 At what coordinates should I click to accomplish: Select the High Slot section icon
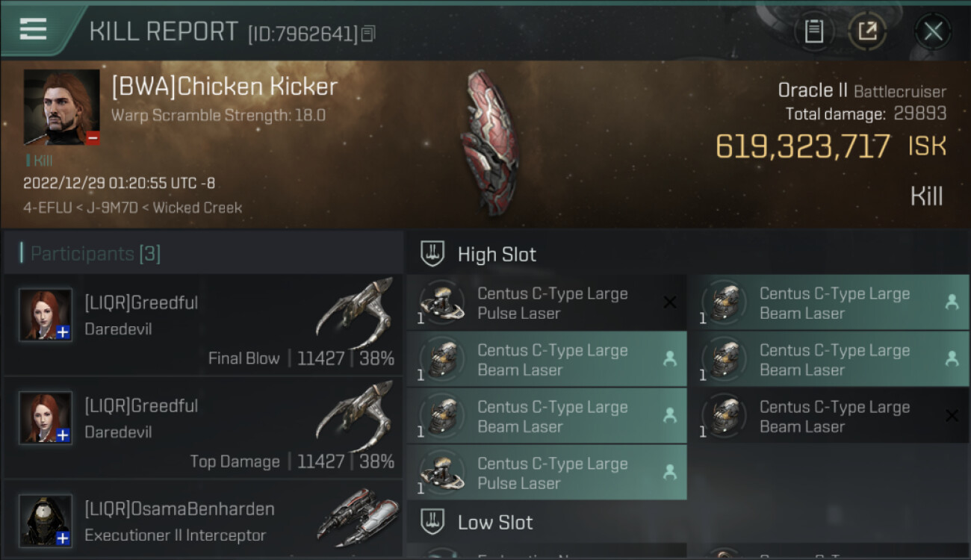coord(432,254)
